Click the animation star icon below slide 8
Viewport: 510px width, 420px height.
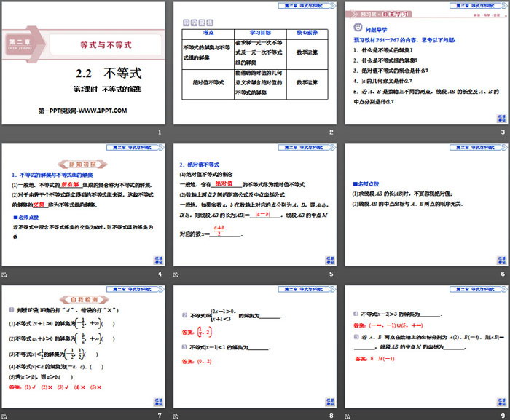click(x=176, y=416)
